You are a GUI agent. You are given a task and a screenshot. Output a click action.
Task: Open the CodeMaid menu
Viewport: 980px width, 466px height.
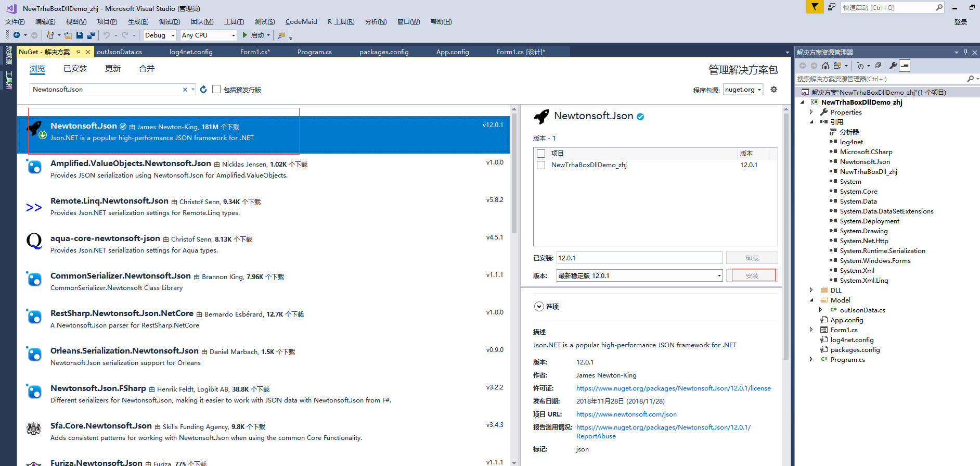301,22
